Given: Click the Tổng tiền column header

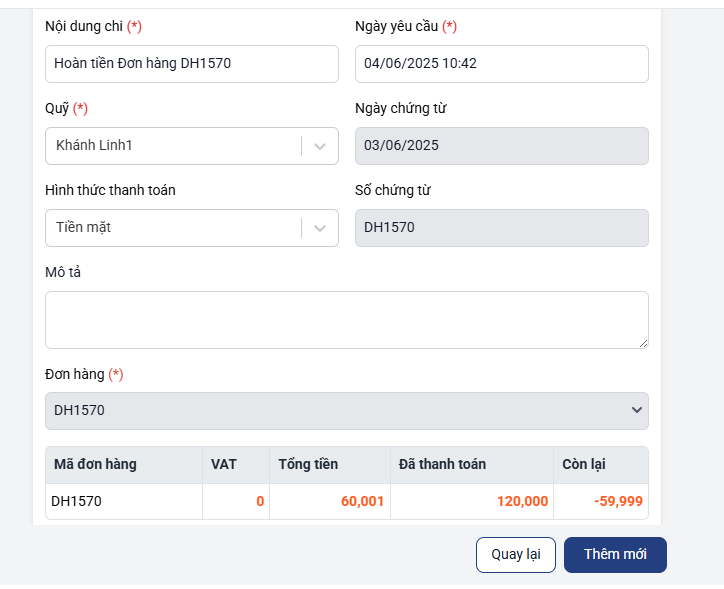Looking at the screenshot, I should pos(308,464).
